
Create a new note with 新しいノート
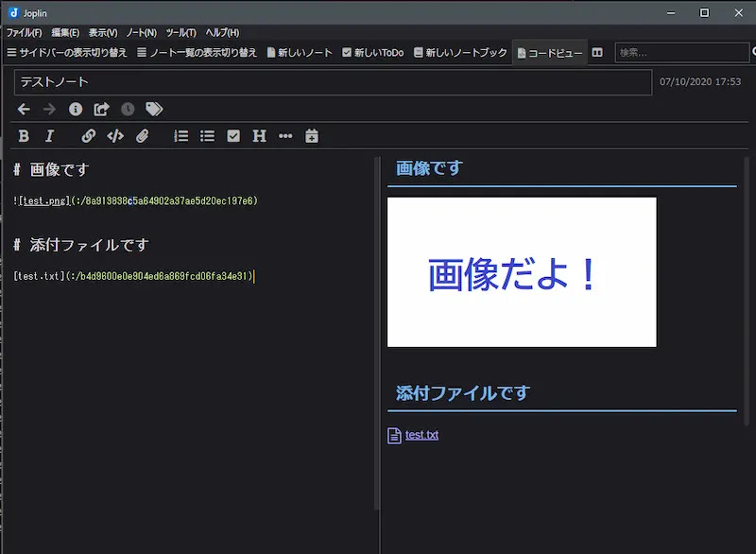point(300,53)
